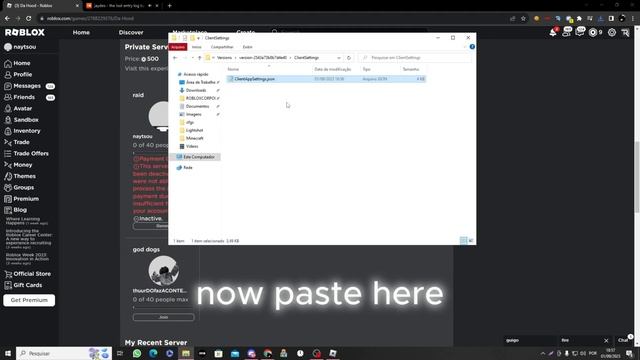Reload the Roblox page in Chrome
The width and height of the screenshot is (640, 360).
[x=29, y=18]
